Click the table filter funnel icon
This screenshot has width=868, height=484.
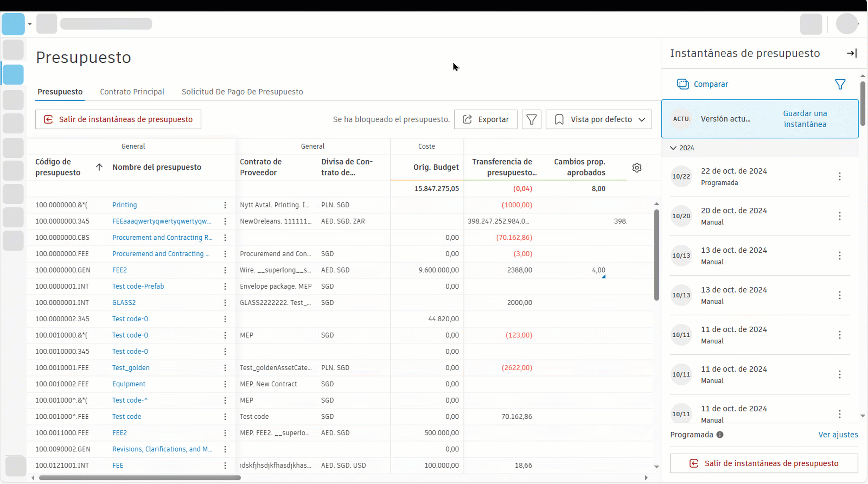pyautogui.click(x=532, y=119)
